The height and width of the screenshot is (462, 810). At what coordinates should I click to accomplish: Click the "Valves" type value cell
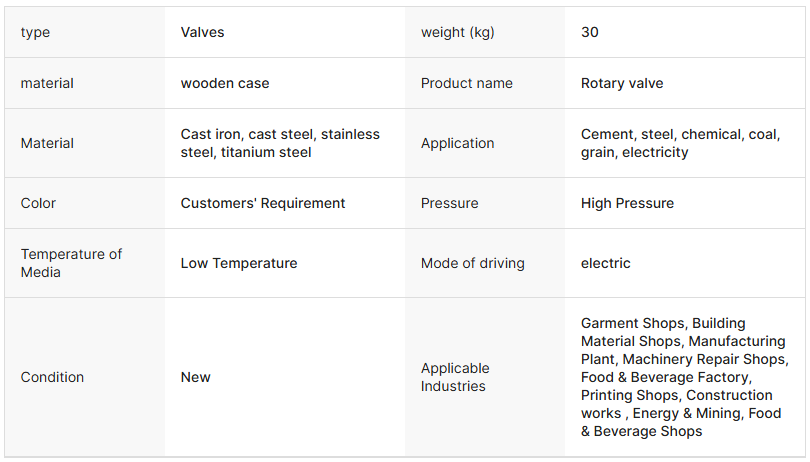point(202,32)
